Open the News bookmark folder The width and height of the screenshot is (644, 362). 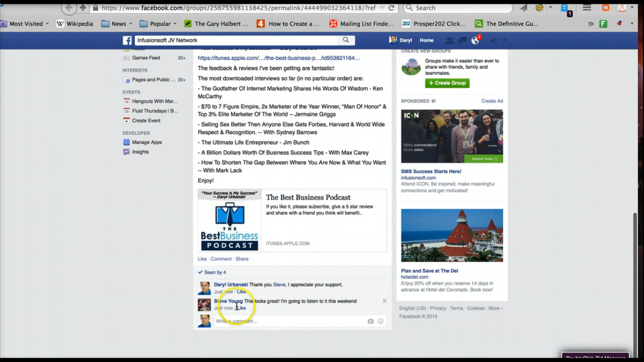pos(116,24)
